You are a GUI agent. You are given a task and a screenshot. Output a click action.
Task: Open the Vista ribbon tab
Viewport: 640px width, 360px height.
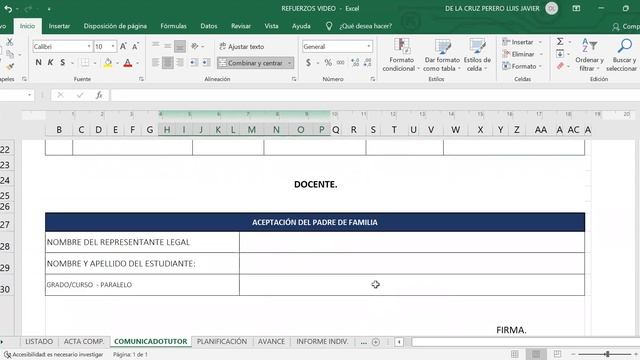(x=271, y=26)
